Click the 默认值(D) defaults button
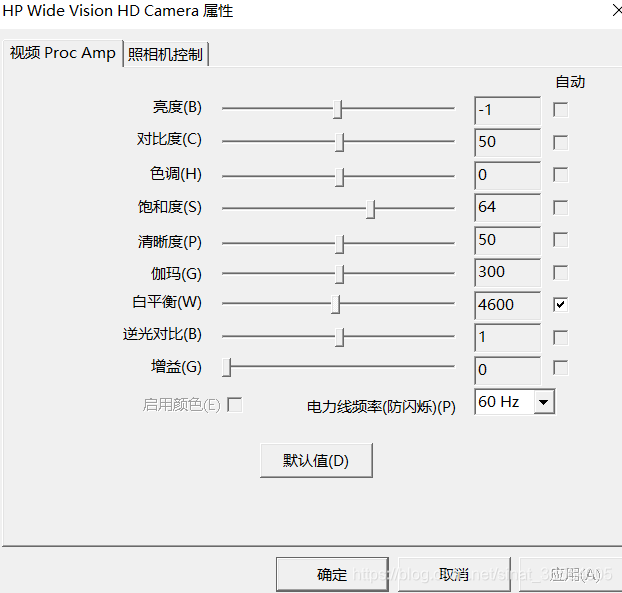 (x=316, y=461)
